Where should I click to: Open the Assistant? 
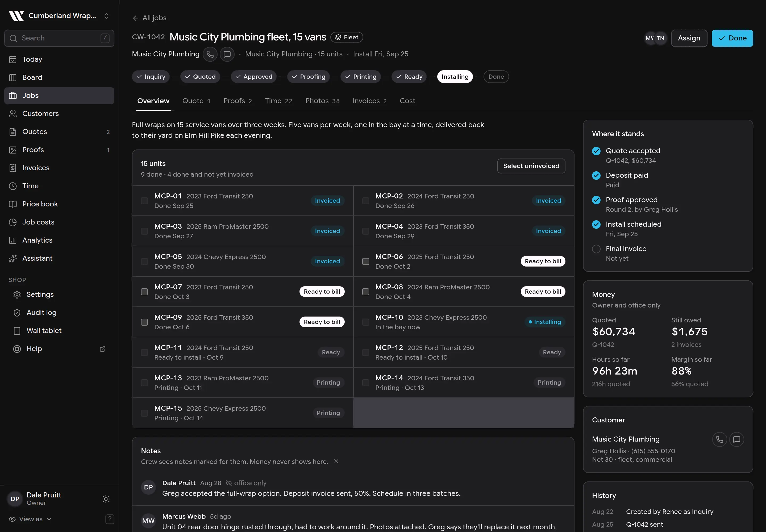59,258
